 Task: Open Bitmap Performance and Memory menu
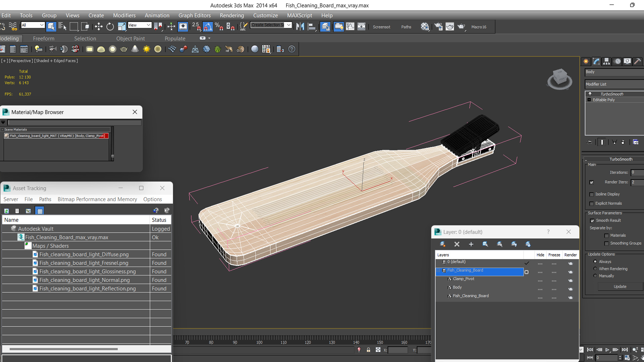point(97,199)
